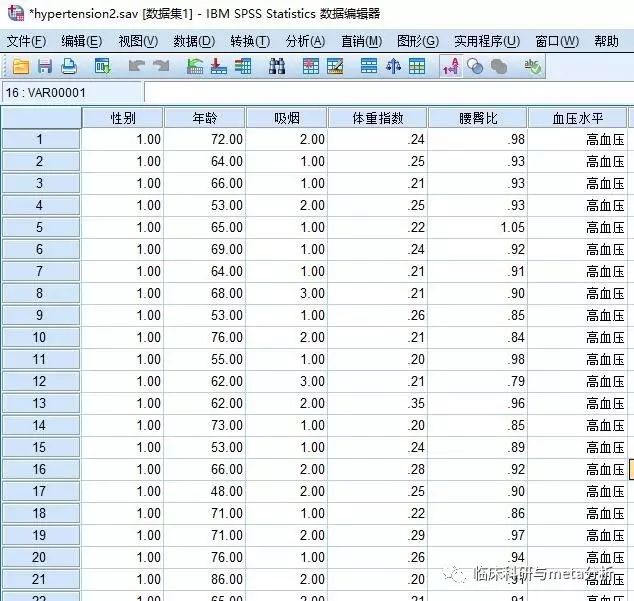Screen dimensions: 634x601
Task: Open Find with binoculars icon
Action: pyautogui.click(x=277, y=66)
